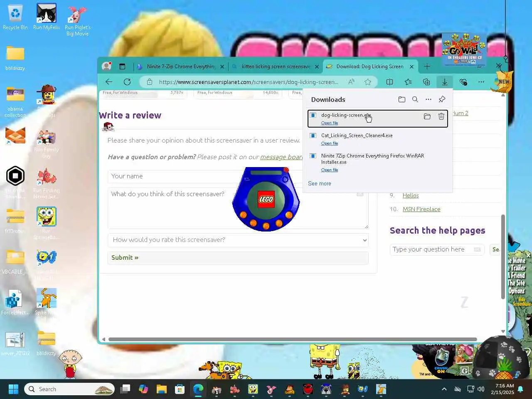532x399 pixels.
Task: Open the notification bell on taskbar
Action: click(520, 389)
